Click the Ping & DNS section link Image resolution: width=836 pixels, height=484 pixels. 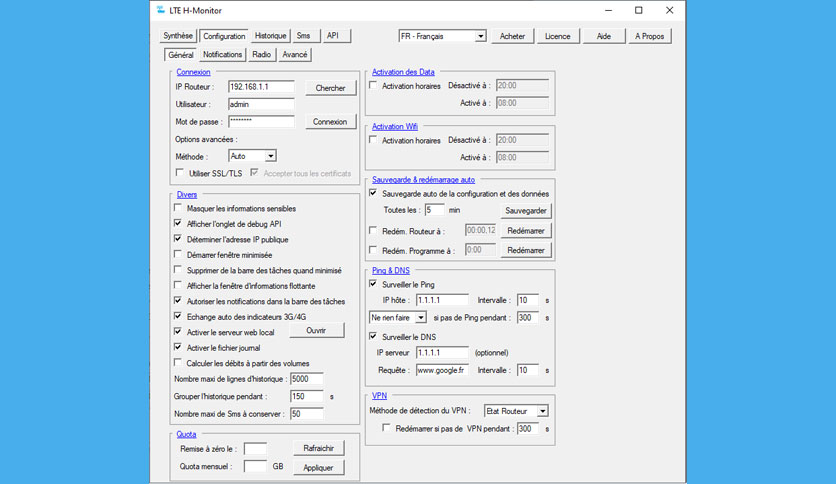(391, 271)
